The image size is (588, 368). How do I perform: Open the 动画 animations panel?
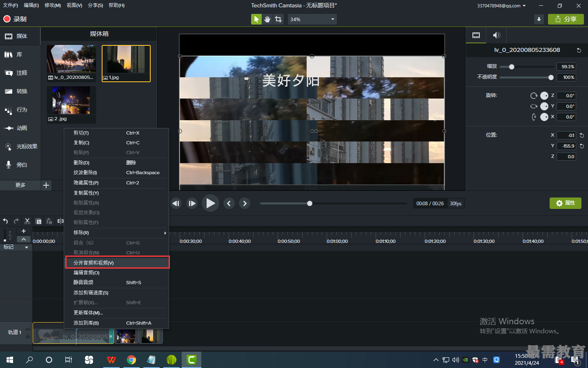pyautogui.click(x=20, y=128)
